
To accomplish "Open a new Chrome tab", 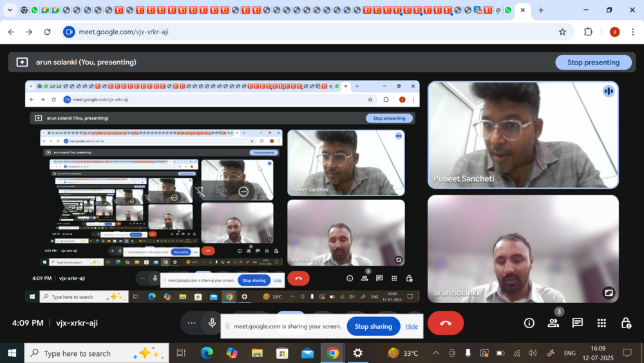I will [x=541, y=10].
